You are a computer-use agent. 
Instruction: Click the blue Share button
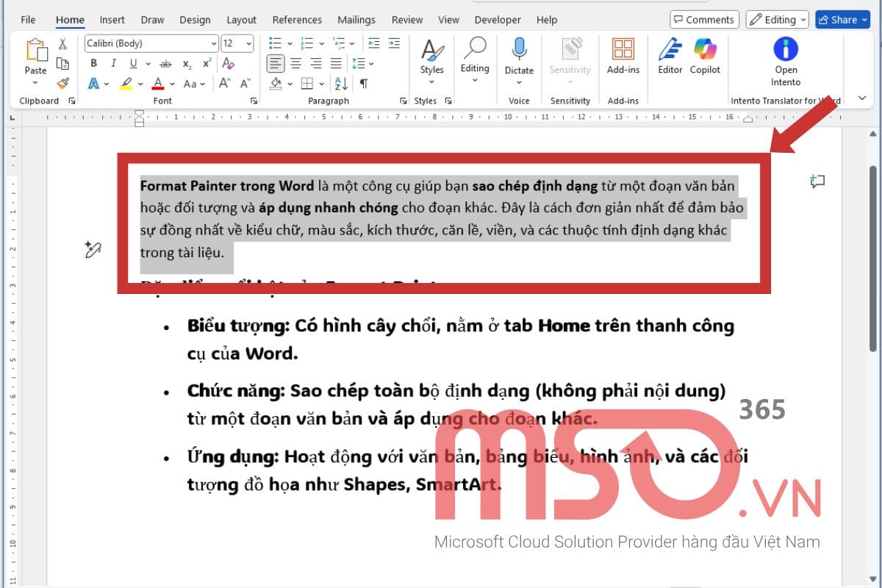coord(842,20)
